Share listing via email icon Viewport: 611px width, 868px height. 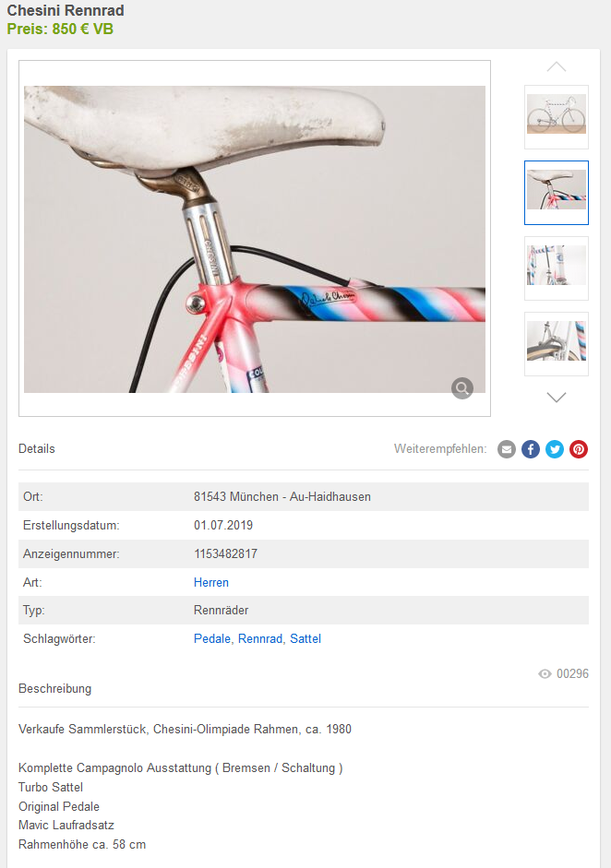pyautogui.click(x=507, y=449)
